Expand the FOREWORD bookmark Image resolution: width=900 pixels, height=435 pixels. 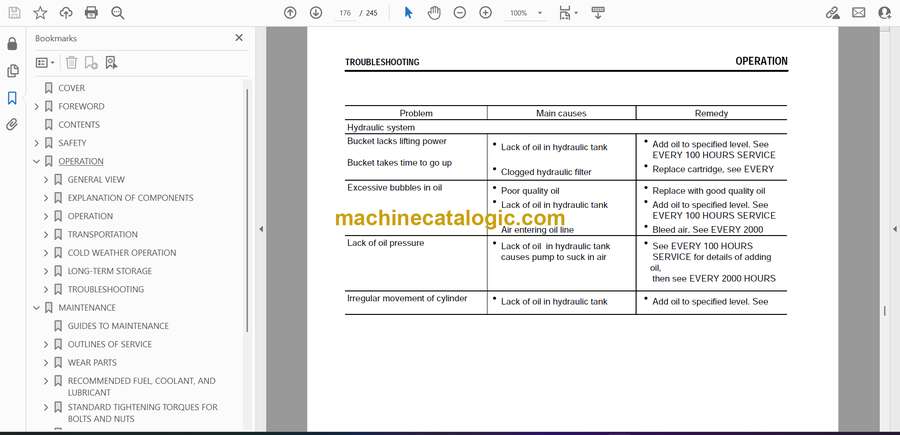(x=37, y=106)
